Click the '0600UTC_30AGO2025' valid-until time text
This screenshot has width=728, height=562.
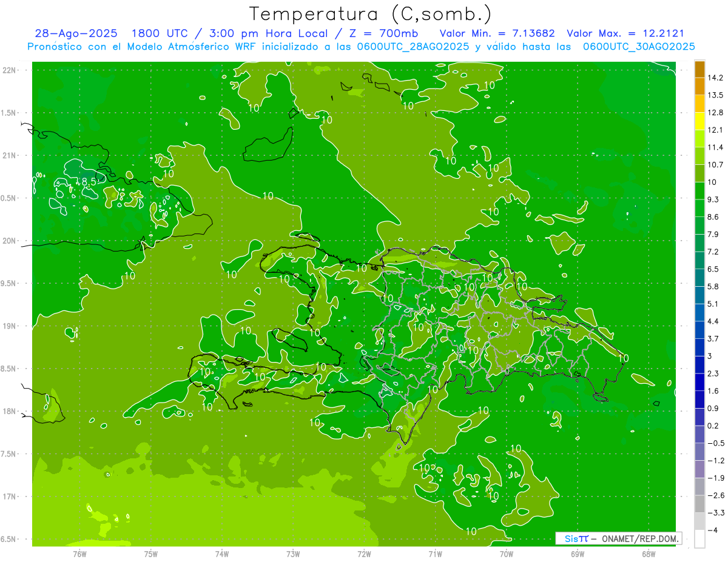click(639, 47)
